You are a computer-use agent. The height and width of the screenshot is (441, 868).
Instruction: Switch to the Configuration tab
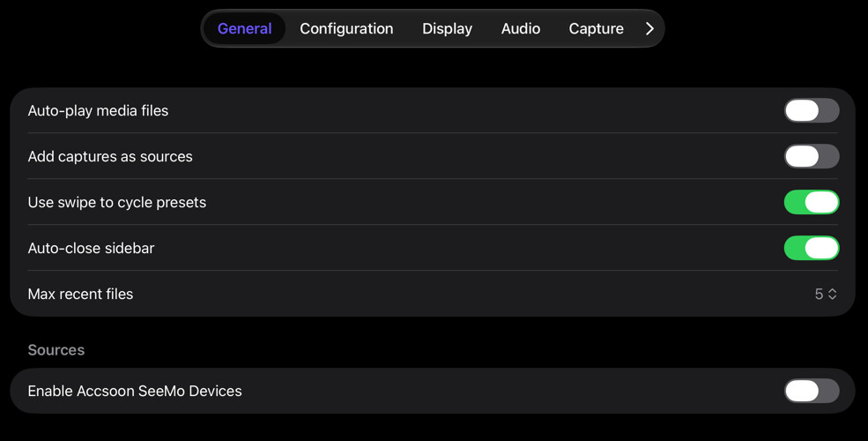346,29
